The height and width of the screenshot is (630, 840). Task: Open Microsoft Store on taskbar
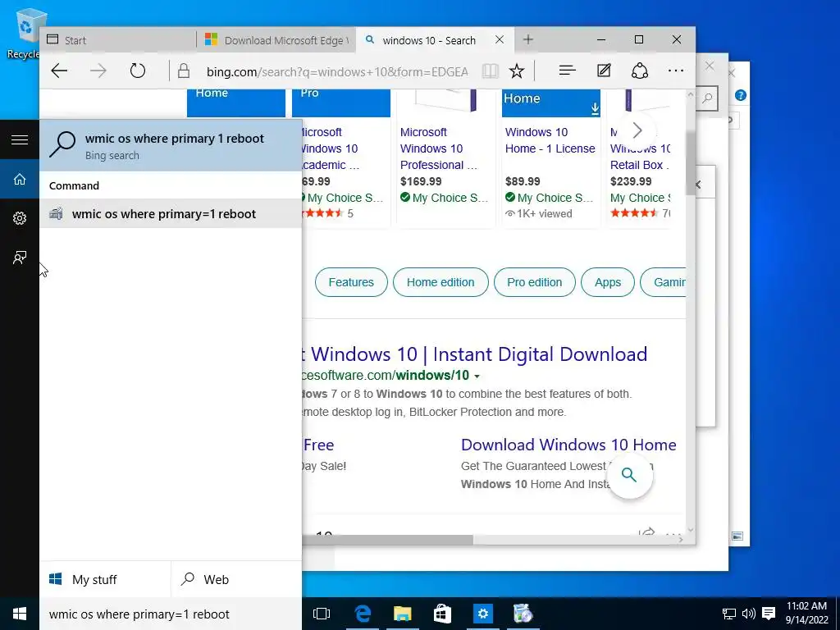click(442, 614)
